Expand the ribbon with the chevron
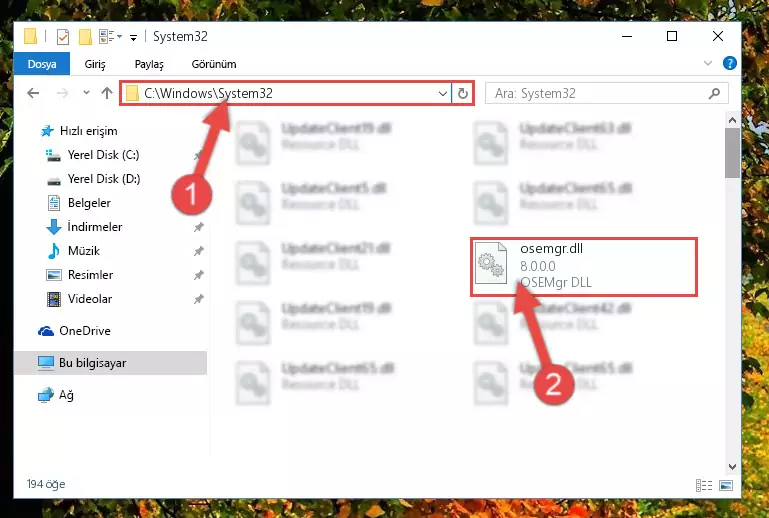 pos(708,63)
